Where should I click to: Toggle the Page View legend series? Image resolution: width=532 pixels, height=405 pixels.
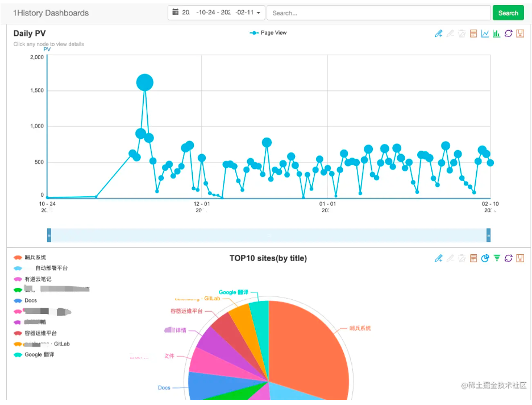click(x=268, y=32)
